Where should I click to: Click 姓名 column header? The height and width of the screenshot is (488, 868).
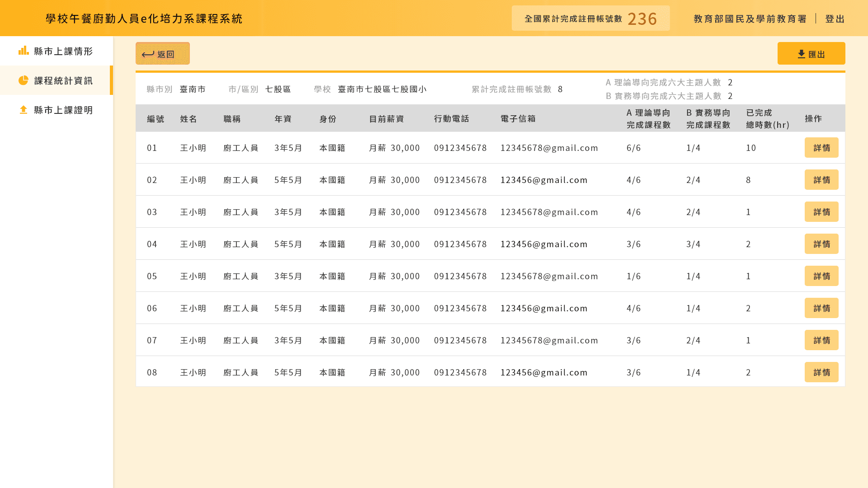(x=189, y=119)
